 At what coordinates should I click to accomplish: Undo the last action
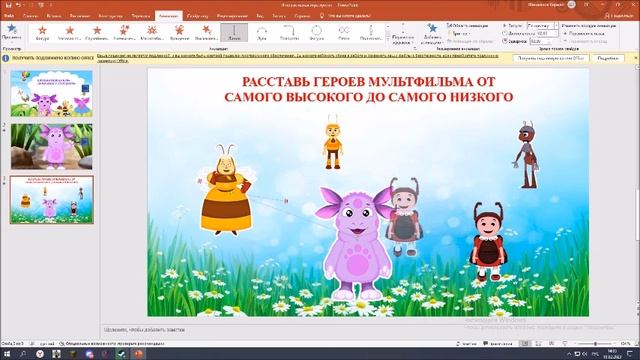click(x=18, y=5)
